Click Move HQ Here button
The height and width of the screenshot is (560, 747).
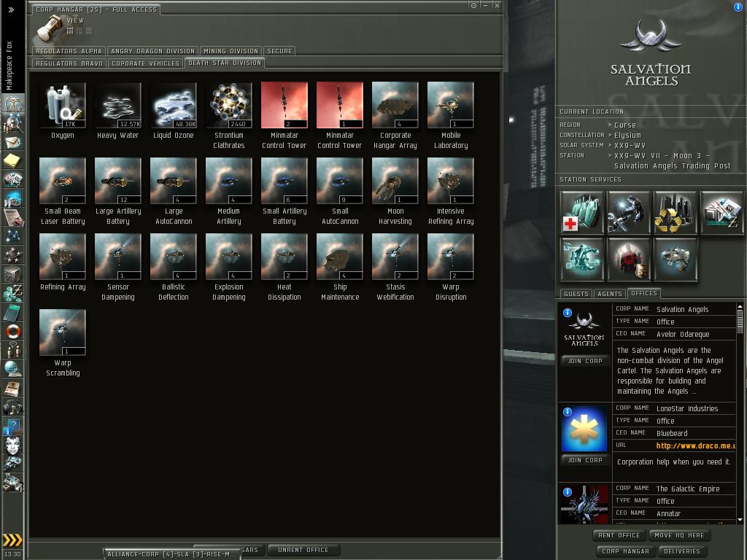pyautogui.click(x=679, y=535)
